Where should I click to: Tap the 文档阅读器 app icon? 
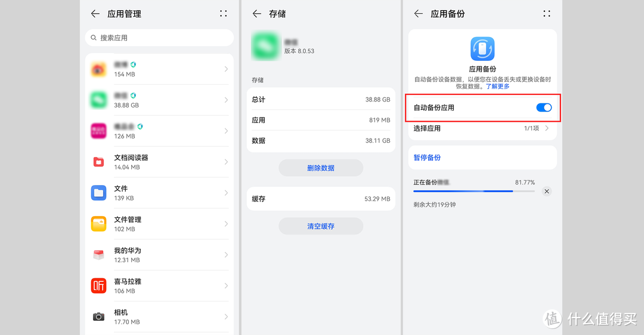[99, 162]
